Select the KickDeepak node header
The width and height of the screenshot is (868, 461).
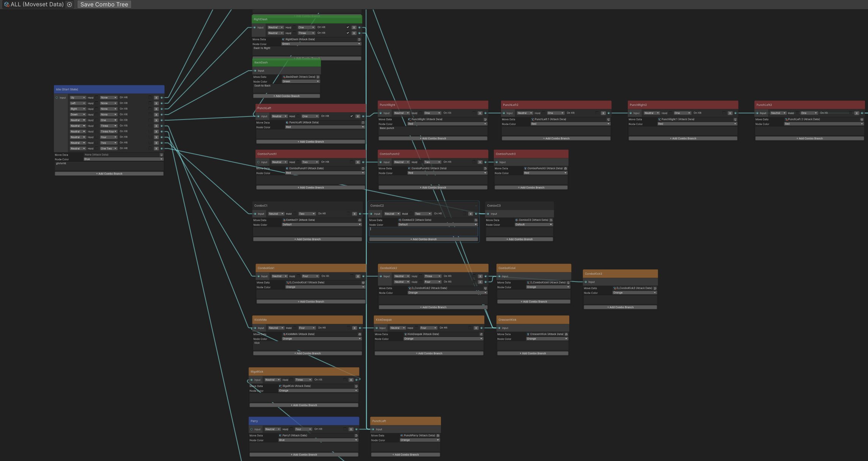[x=429, y=320]
